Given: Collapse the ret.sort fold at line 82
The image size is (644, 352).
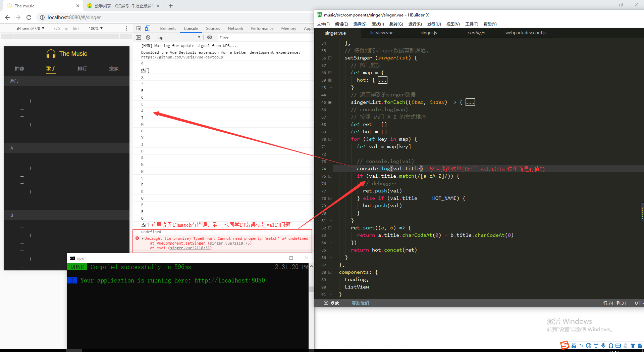Looking at the screenshot, I should click(x=330, y=228).
